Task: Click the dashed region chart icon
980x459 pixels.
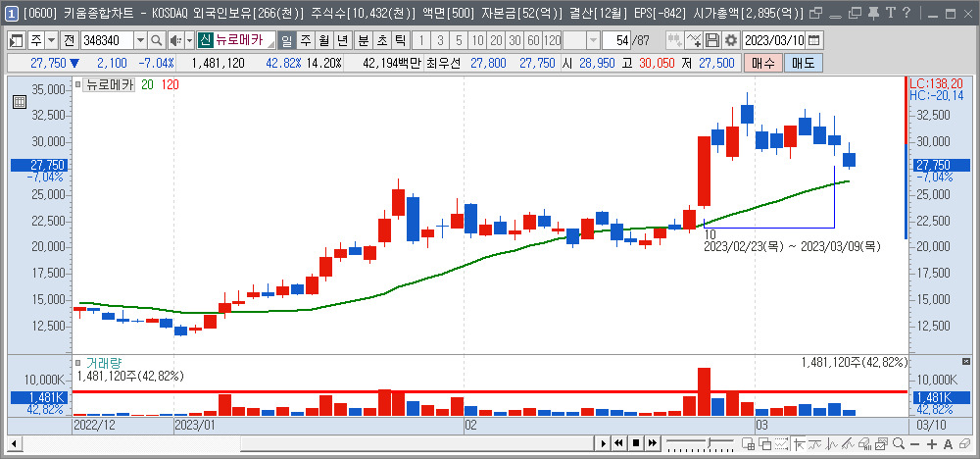Action: [x=781, y=443]
